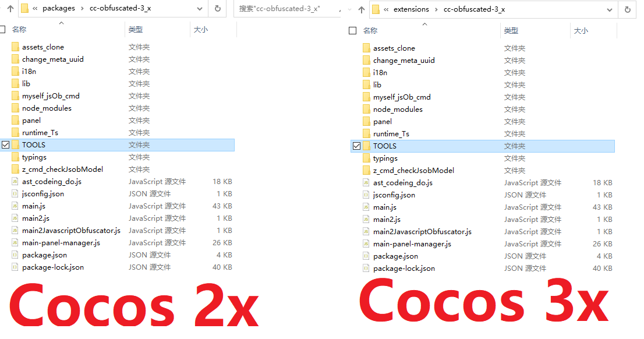Uncheck TOOLS folder checkbox in left window
The image size is (644, 339).
tap(5, 144)
